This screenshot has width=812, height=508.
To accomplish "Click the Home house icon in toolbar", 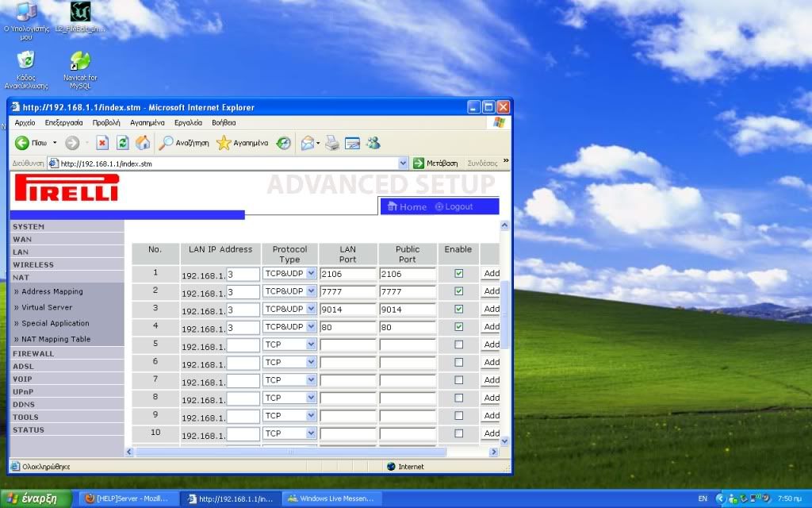I will pos(143,143).
